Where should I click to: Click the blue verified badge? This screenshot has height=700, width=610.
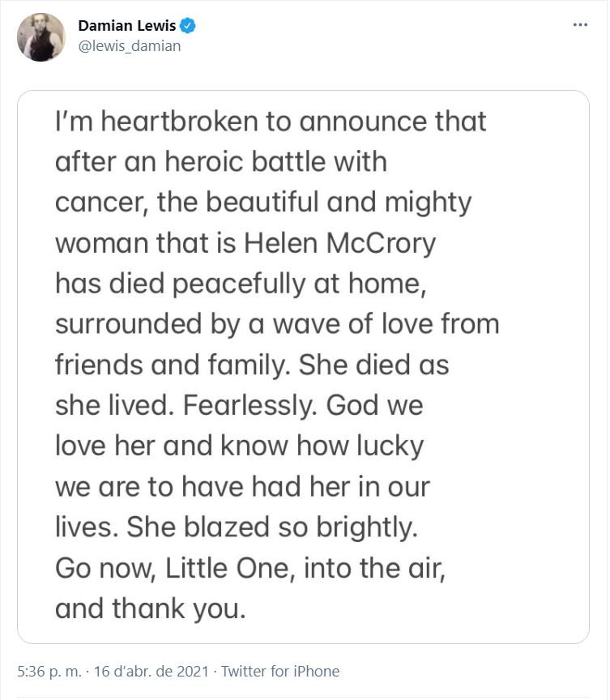[188, 26]
